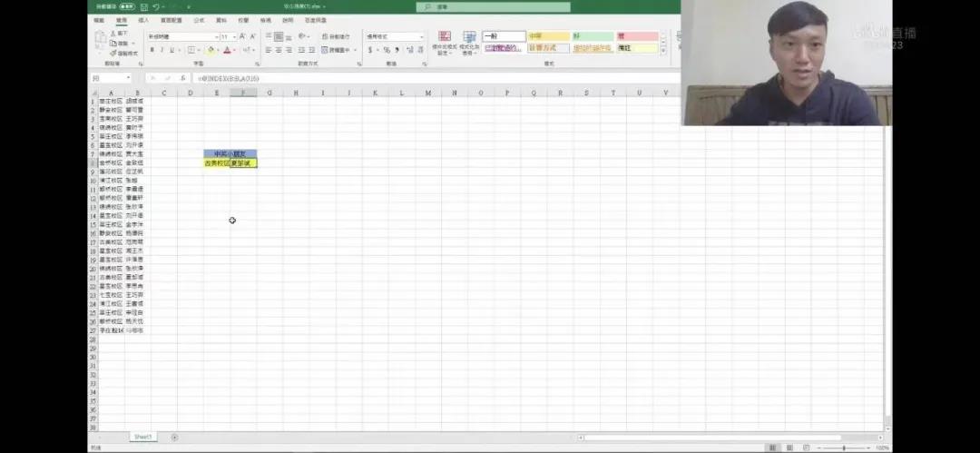Apply red font color A
Image resolution: width=980 pixels, height=453 pixels.
pyautogui.click(x=227, y=50)
